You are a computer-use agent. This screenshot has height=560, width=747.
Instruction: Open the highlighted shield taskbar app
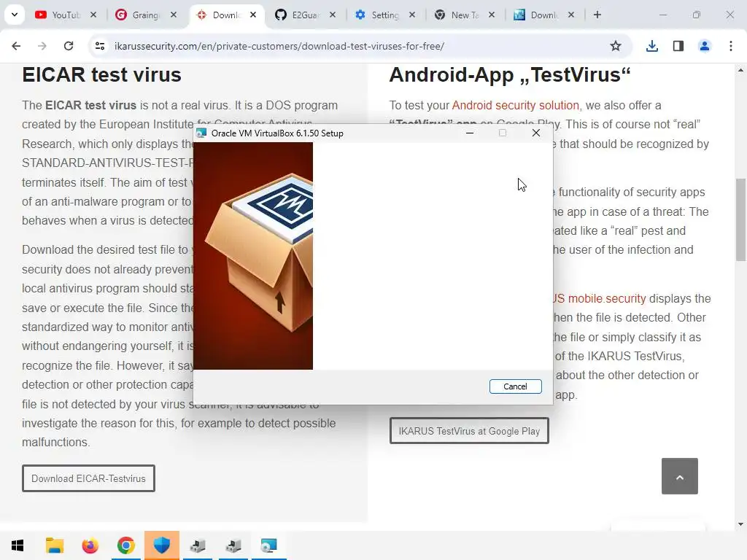point(162,545)
